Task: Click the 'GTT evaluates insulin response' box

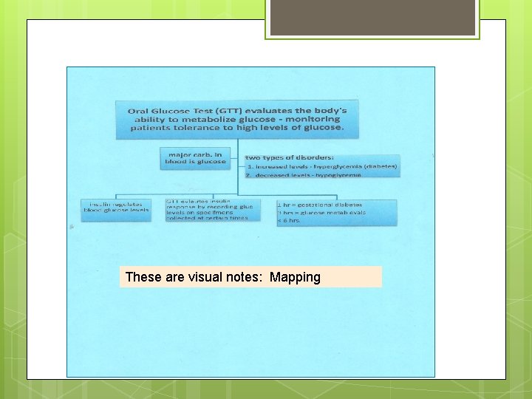Action: (x=213, y=210)
